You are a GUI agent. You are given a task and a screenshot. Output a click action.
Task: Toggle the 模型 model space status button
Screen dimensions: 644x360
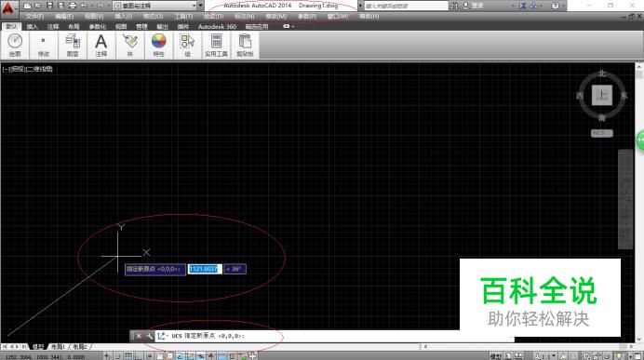coord(496,356)
